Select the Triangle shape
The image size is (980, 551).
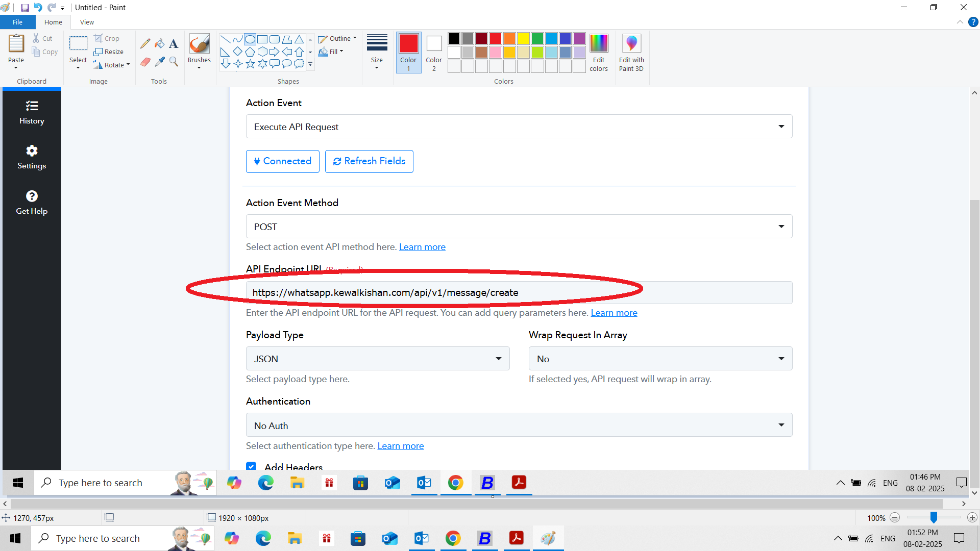pos(299,39)
